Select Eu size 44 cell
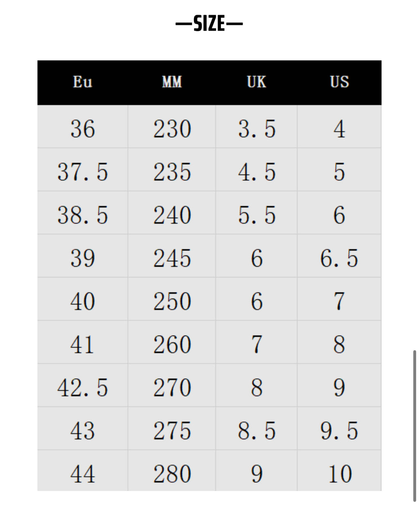This screenshot has height=532, width=419. coord(83,474)
